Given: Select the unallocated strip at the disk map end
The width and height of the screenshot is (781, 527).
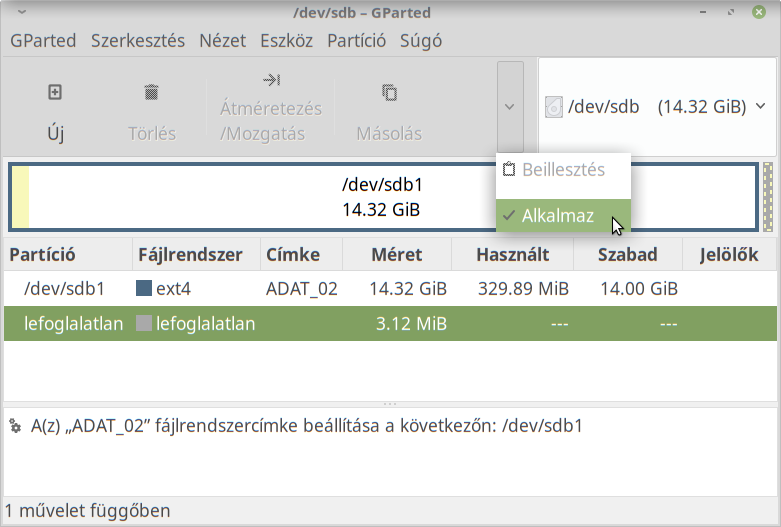Looking at the screenshot, I should click(x=768, y=197).
